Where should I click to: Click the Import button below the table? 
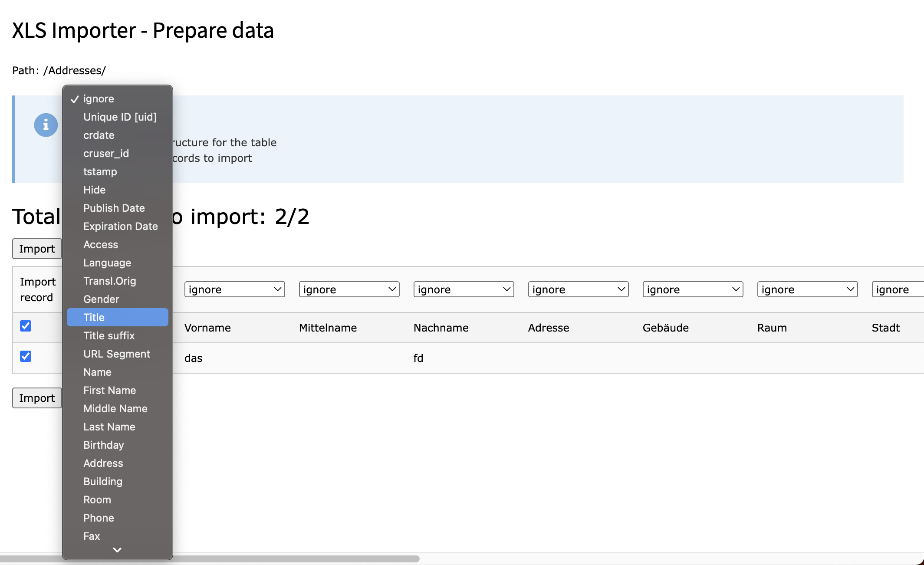tap(37, 398)
